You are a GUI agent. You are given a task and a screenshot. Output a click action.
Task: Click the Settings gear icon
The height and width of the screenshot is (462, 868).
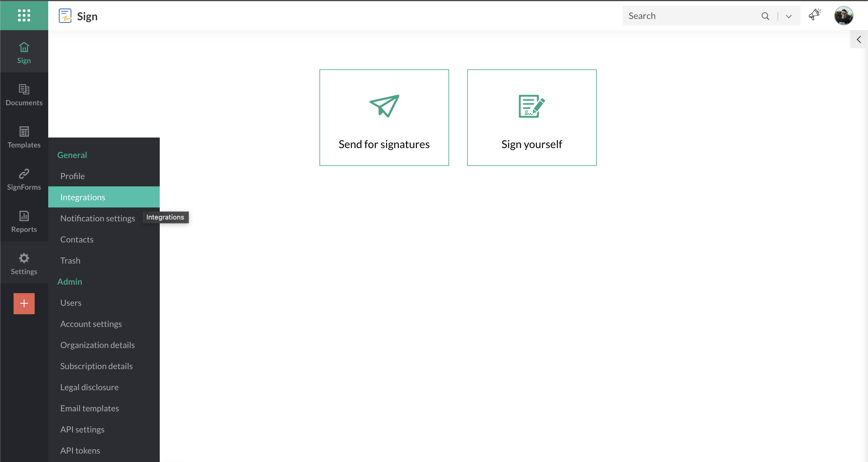pyautogui.click(x=24, y=258)
